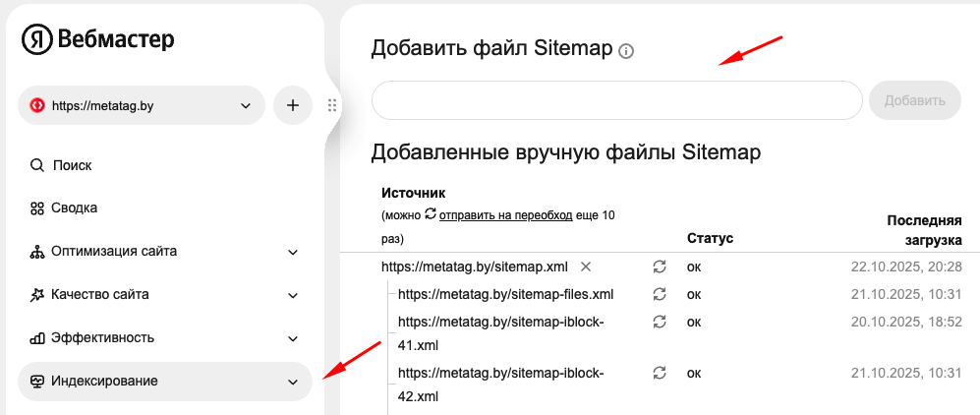Image resolution: width=980 pixels, height=415 pixels.
Task: Click the отправить на переобход link
Action: click(x=505, y=215)
